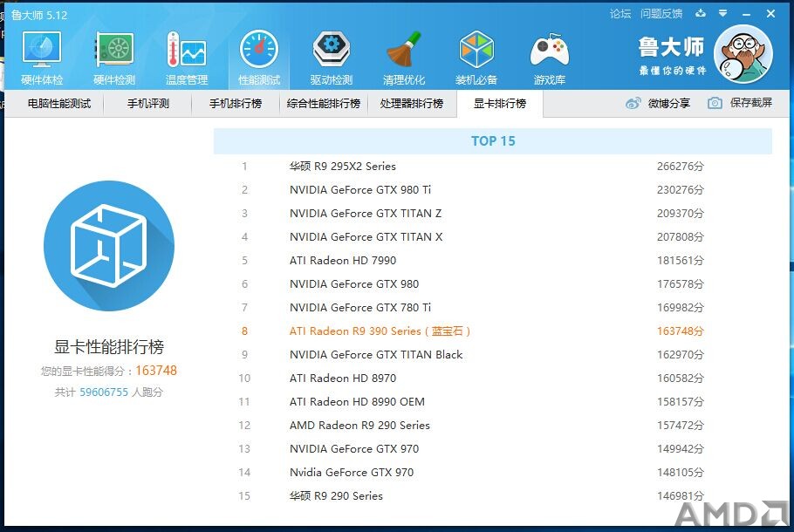
Task: Click the TOP 15 header bar
Action: [x=493, y=140]
